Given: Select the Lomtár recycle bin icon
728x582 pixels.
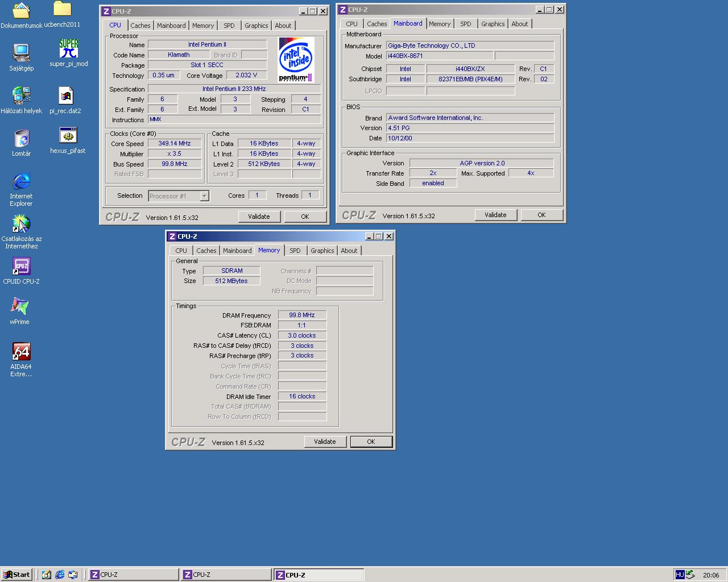Looking at the screenshot, I should pyautogui.click(x=21, y=138).
